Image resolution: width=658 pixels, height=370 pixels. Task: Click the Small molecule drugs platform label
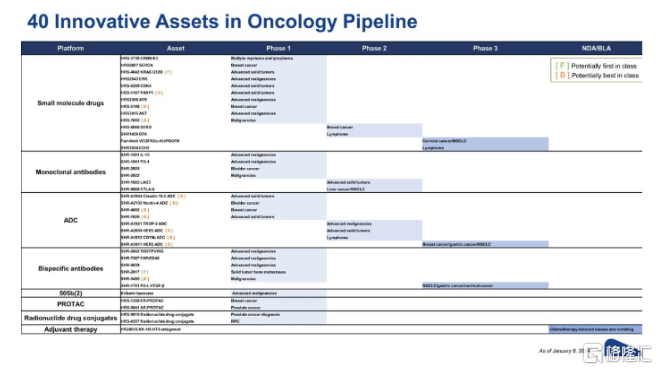pyautogui.click(x=70, y=103)
